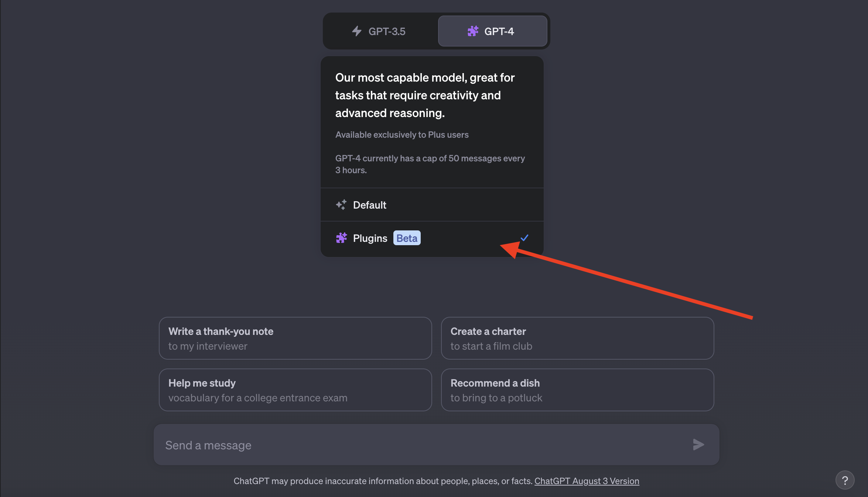Click the Beta badge next to Plugins

(407, 238)
